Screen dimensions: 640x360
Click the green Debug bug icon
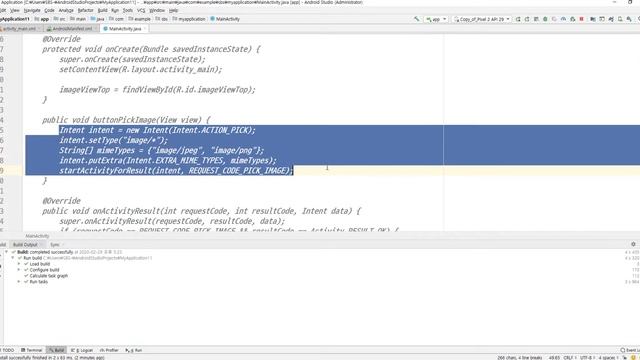[x=545, y=19]
